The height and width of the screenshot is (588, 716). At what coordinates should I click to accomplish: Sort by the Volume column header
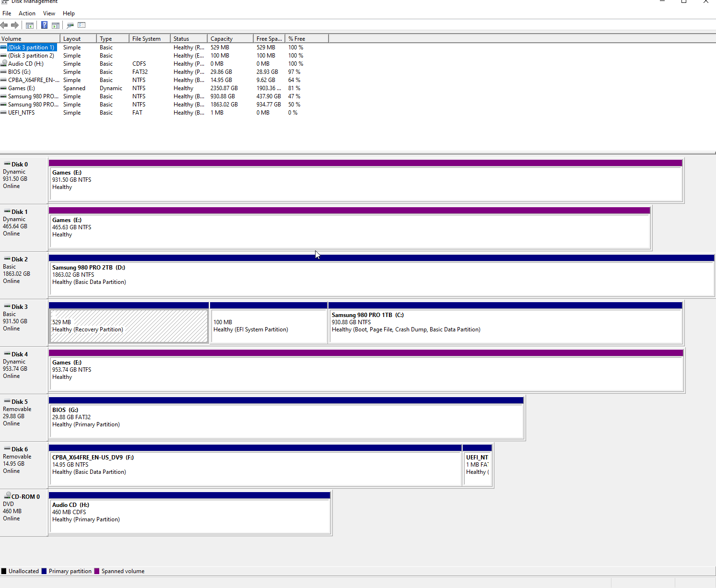pyautogui.click(x=30, y=38)
